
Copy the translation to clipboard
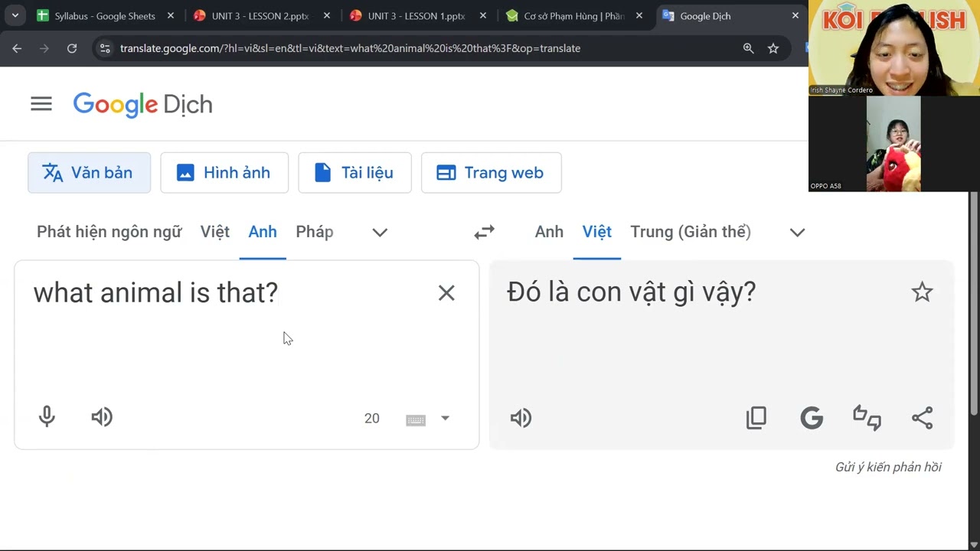[756, 418]
